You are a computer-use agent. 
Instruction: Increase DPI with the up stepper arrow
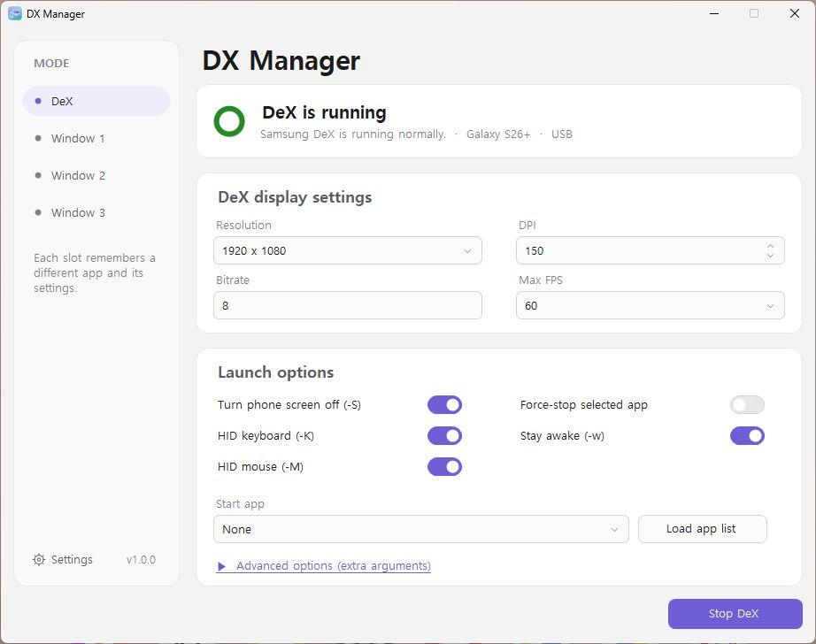click(770, 246)
